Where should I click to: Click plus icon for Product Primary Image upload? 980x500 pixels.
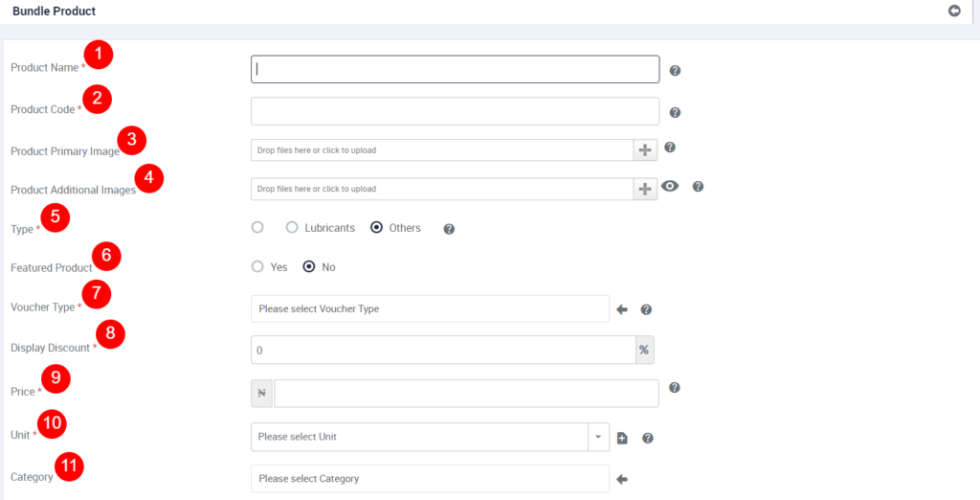(645, 150)
